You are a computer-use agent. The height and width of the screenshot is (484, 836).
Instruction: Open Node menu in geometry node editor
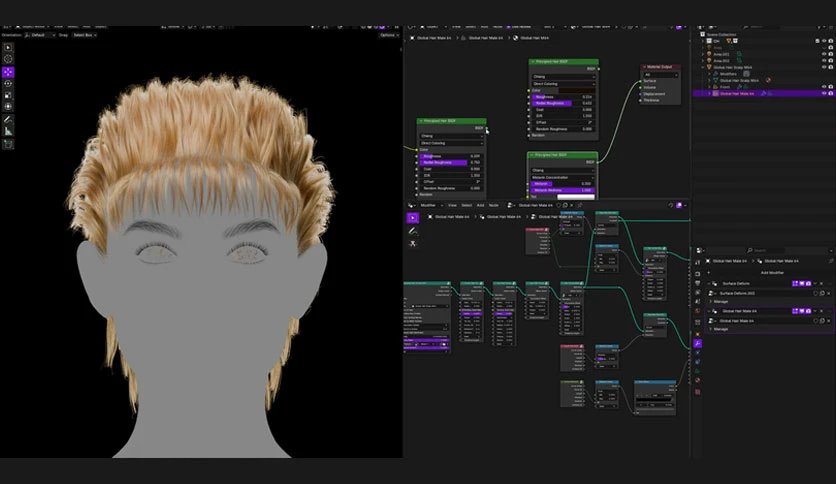(x=494, y=205)
